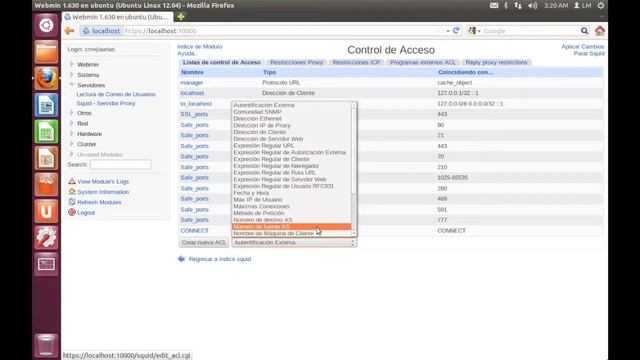Click Regresar a indice squid arrow icon

181,259
